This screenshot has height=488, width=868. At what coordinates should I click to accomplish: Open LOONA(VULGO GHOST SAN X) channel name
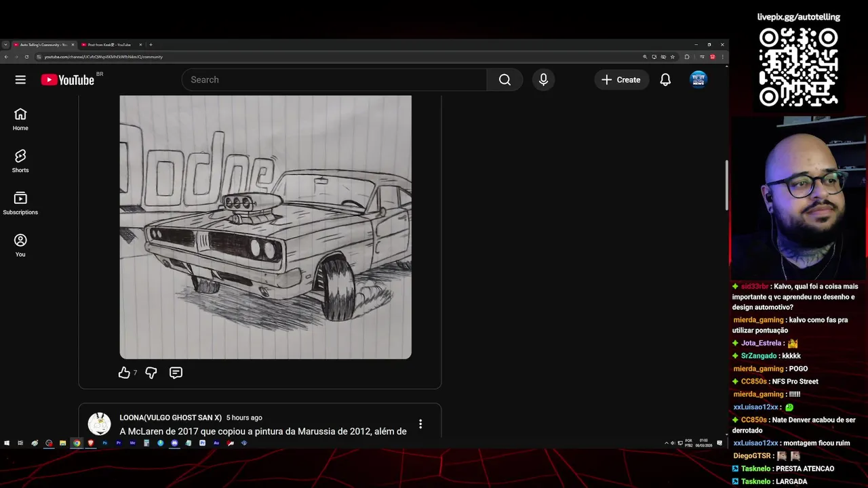(170, 418)
